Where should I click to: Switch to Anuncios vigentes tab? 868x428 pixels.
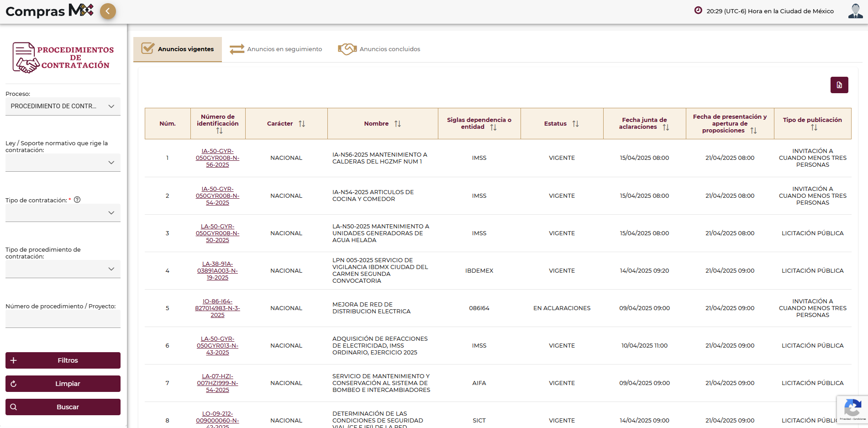[x=178, y=49]
